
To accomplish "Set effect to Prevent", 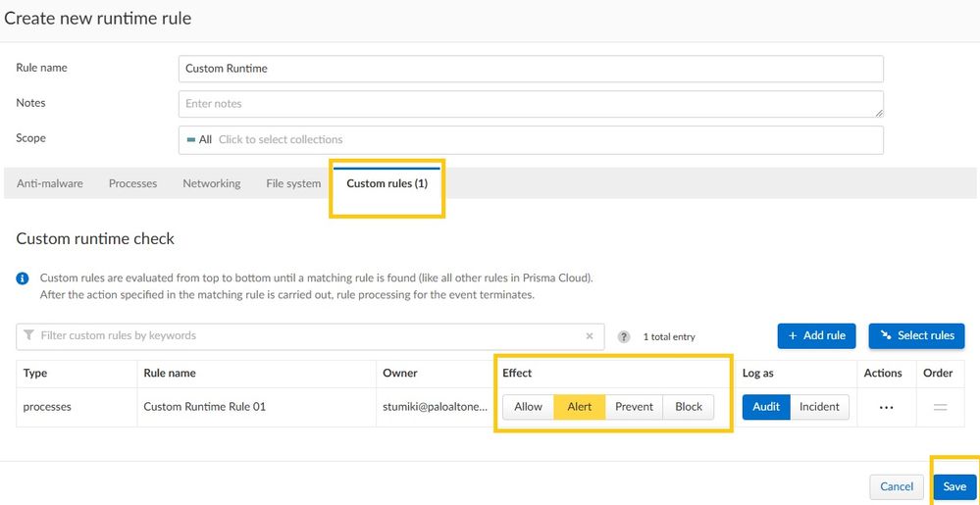I will (634, 407).
